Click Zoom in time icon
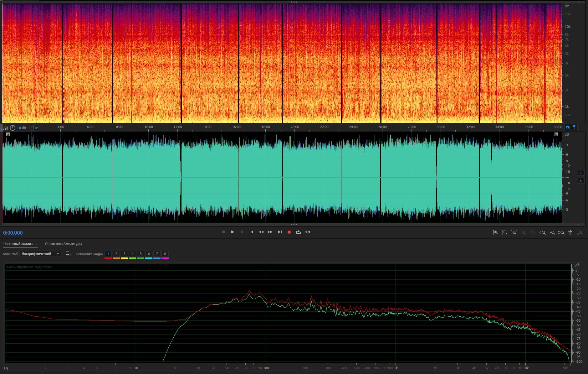Image resolution: width=588 pixels, height=374 pixels. 514,232
